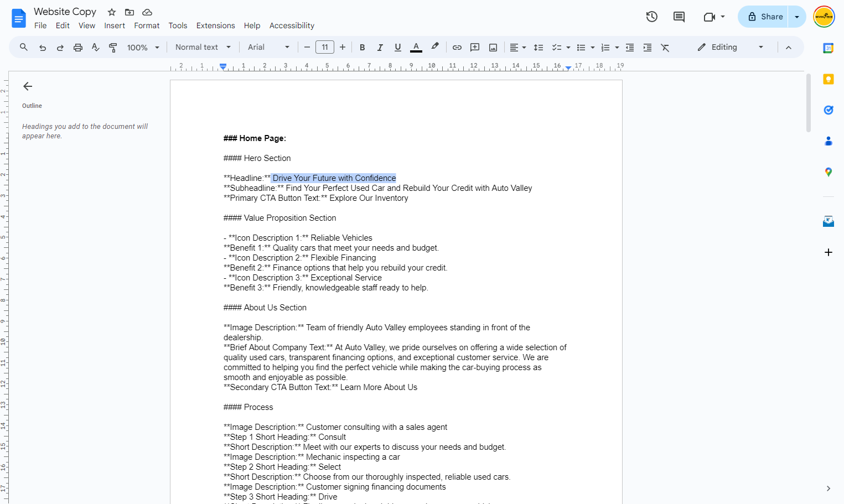Open the Edit menu
Image resolution: width=844 pixels, height=504 pixels.
click(x=63, y=25)
